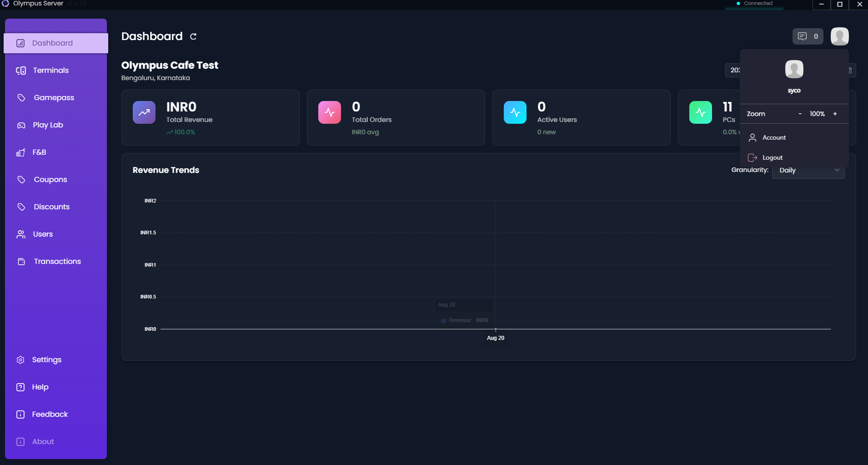This screenshot has height=465, width=868.
Task: Open the user avatar menu
Action: tap(839, 36)
